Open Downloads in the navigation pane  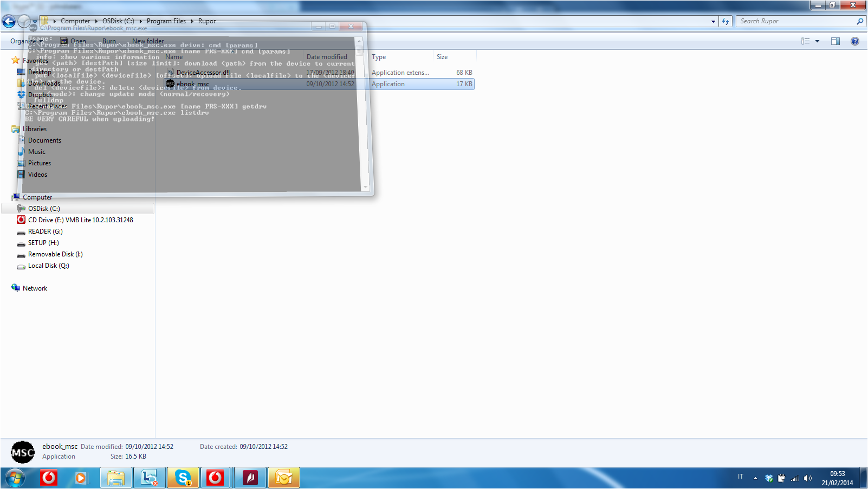click(x=44, y=83)
